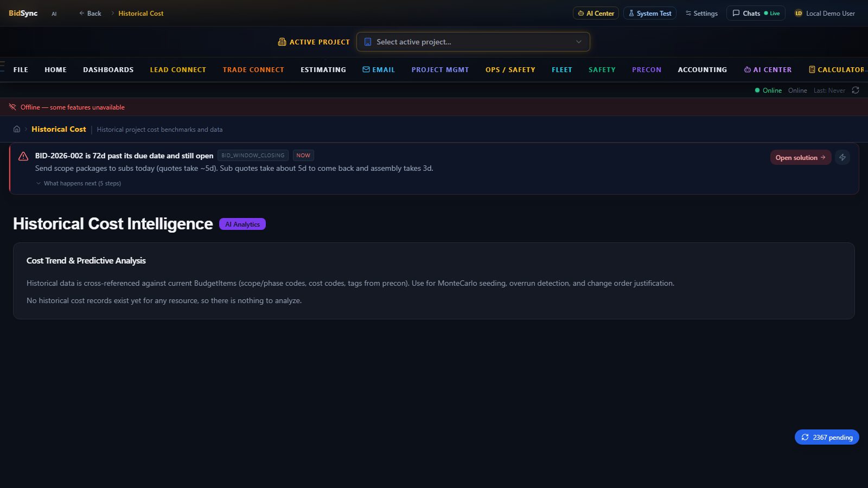
Task: Open the AI CENTER menu in navigation bar
Action: point(768,69)
